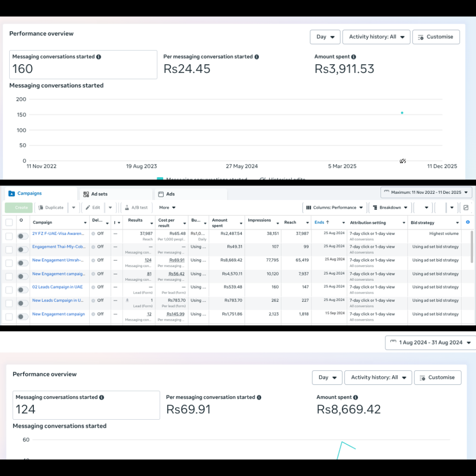Viewport: 476px width, 476px height.
Task: Switch to the Ad sets tab
Action: click(99, 194)
